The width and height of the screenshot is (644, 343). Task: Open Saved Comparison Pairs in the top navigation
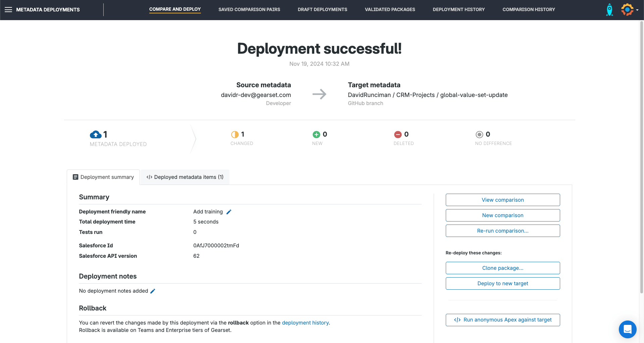249,9
